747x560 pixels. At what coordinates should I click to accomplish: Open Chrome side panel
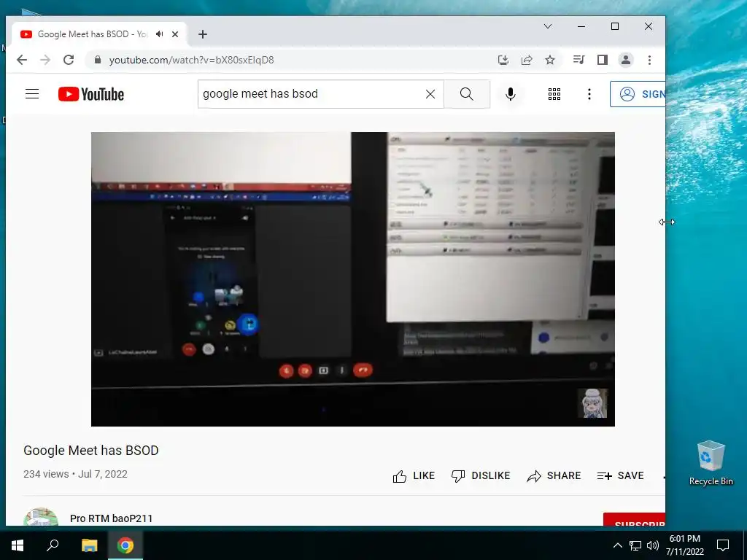pos(602,60)
